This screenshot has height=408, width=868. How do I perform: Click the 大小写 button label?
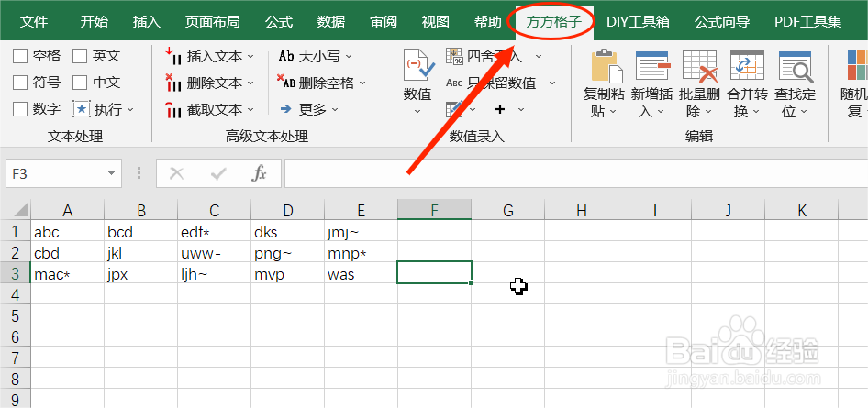click(319, 57)
